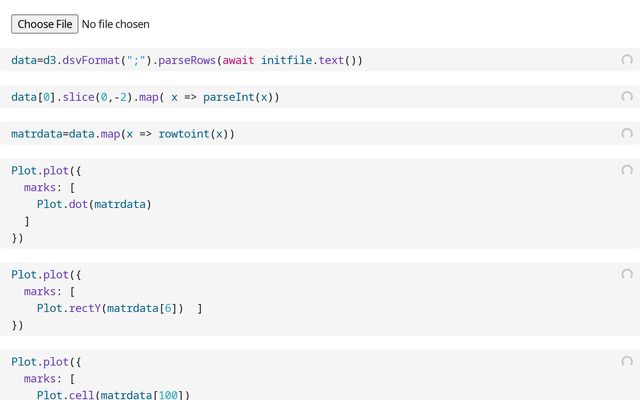This screenshot has width=640, height=400.
Task: Click the run indicator for the d3.dsvFormat cell
Action: [627, 61]
